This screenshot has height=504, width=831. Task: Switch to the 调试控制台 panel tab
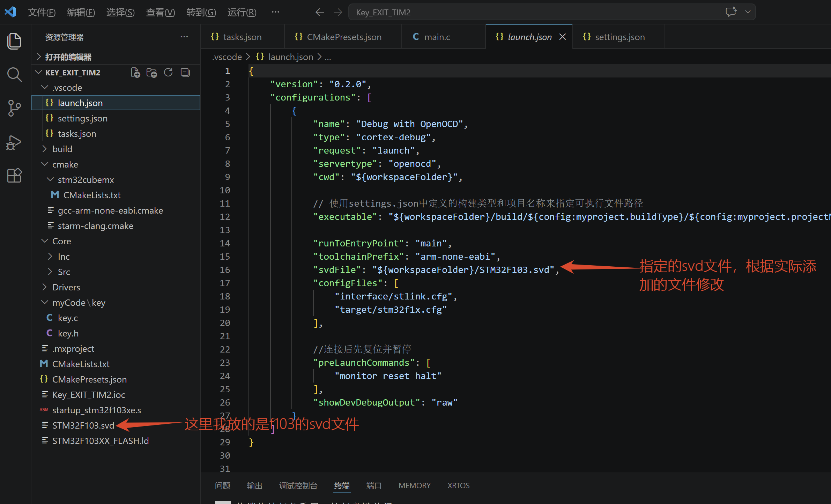coord(298,486)
